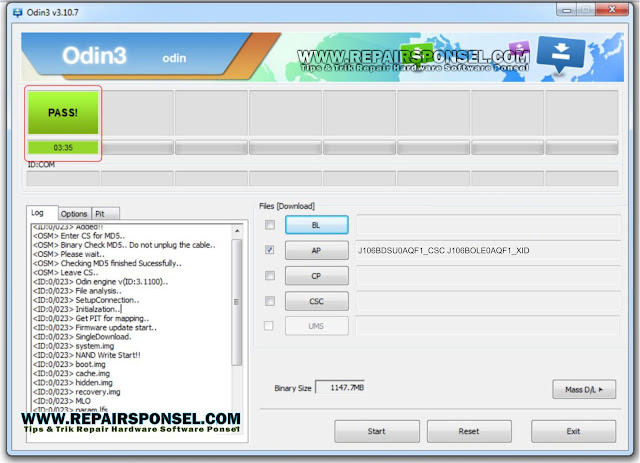Image resolution: width=640 pixels, height=463 pixels.
Task: Start the firmware flashing
Action: 376,431
